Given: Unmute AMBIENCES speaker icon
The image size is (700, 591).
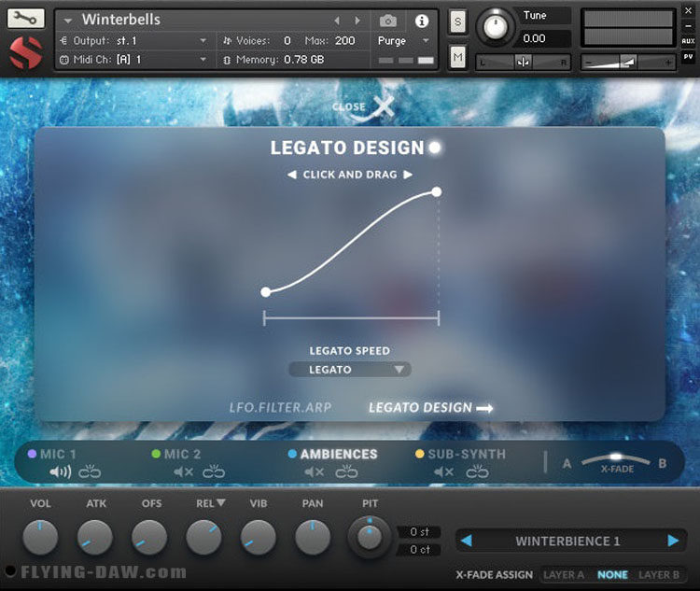Looking at the screenshot, I should click(314, 471).
